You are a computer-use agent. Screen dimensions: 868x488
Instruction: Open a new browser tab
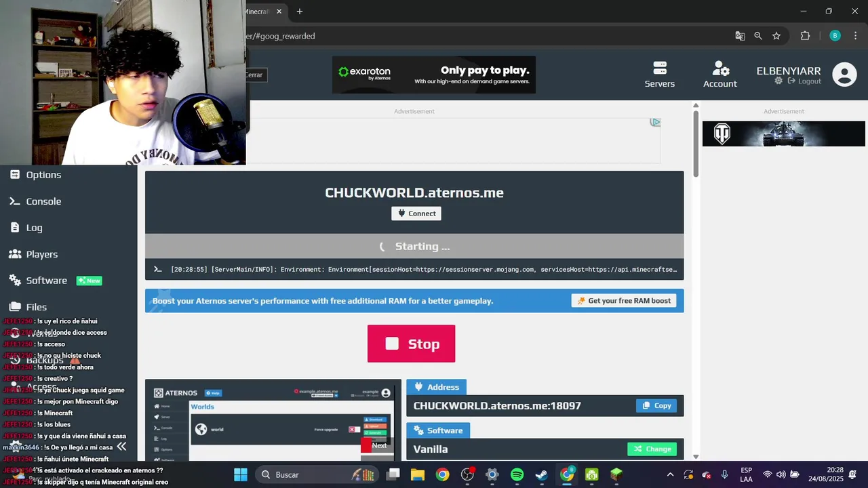(x=300, y=12)
